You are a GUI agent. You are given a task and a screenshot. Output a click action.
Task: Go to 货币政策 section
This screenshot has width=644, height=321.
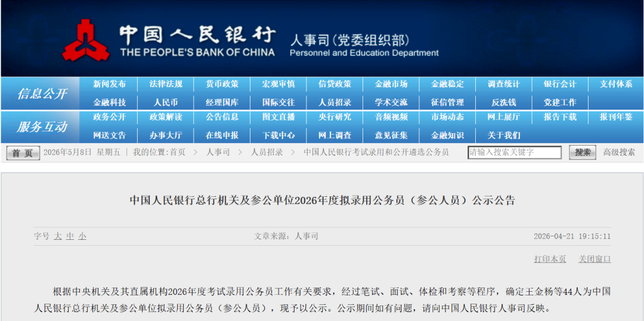pyautogui.click(x=222, y=84)
